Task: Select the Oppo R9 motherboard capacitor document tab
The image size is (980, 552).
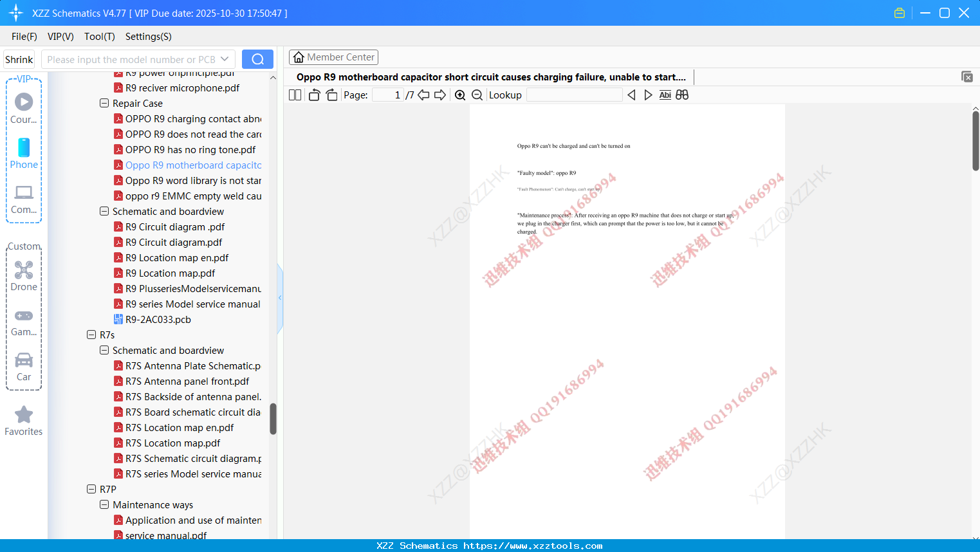Action: pyautogui.click(x=491, y=77)
